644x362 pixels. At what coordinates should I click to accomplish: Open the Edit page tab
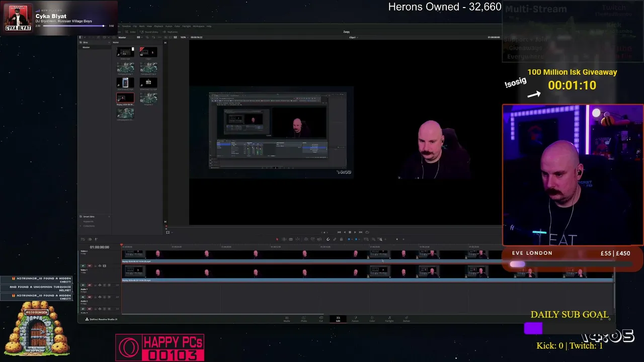click(338, 319)
